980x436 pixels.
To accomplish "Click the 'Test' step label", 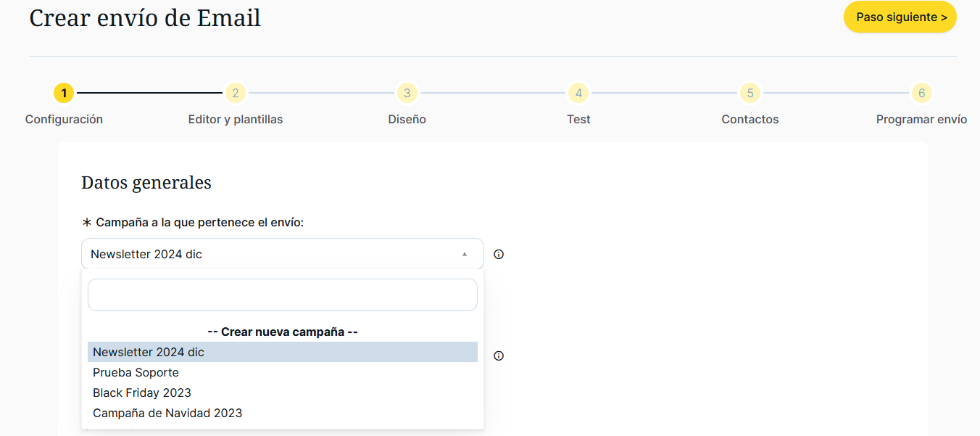I will (578, 120).
